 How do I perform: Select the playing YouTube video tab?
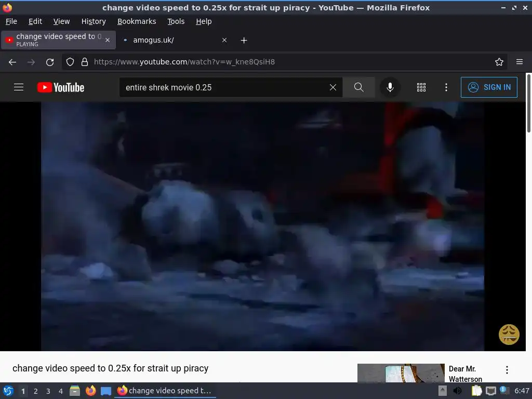[x=59, y=40]
